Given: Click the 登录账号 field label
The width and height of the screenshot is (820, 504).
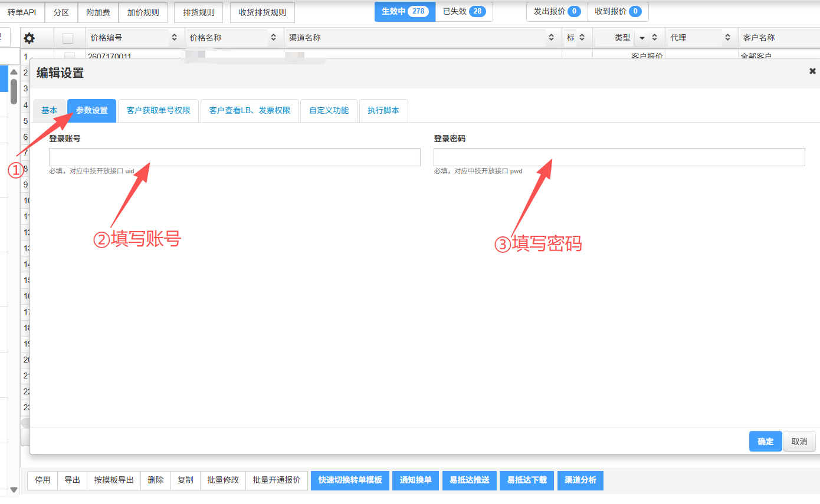Looking at the screenshot, I should coord(65,139).
